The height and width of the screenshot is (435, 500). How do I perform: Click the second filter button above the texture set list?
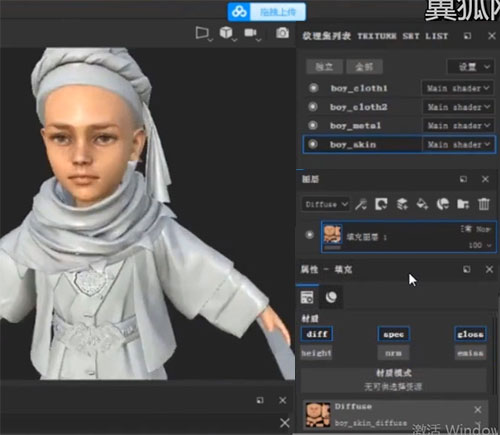click(364, 67)
